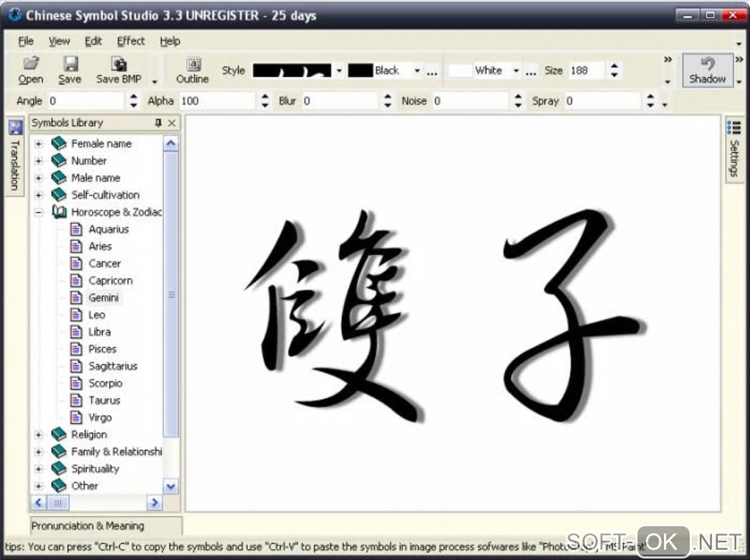Toggle the Shadow effect button
The height and width of the screenshot is (560, 750).
point(707,70)
